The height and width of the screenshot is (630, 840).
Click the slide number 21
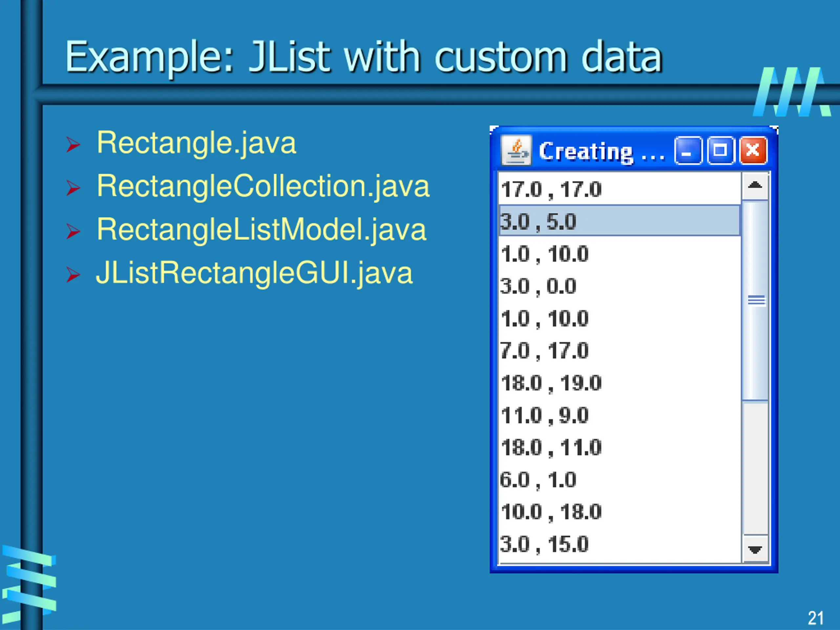click(816, 618)
